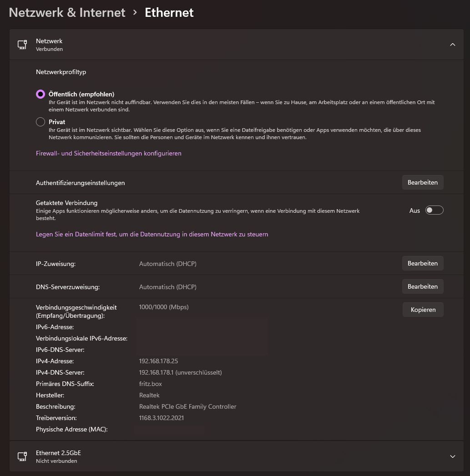Click Bearbeiten next to IP-Zuweisung
This screenshot has width=470, height=476.
[x=422, y=263]
